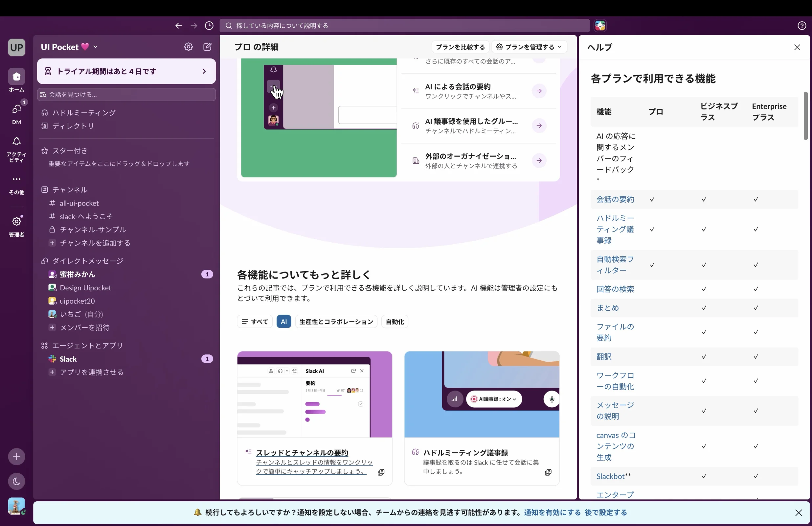Viewport: 812px width, 526px height.
Task: Open the その他 more menu icon
Action: [16, 184]
